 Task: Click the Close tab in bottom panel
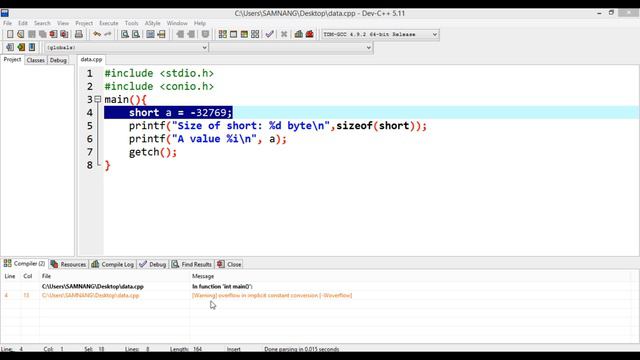pyautogui.click(x=229, y=264)
